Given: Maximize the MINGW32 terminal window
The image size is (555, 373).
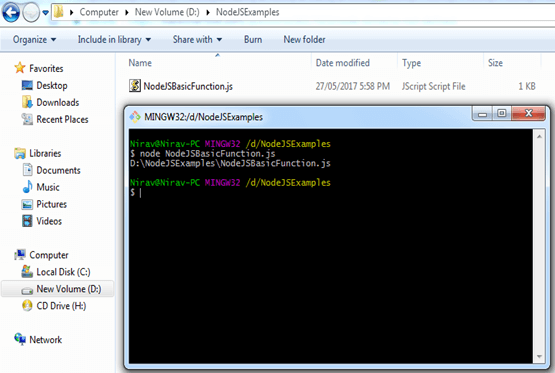Looking at the screenshot, I should (501, 114).
